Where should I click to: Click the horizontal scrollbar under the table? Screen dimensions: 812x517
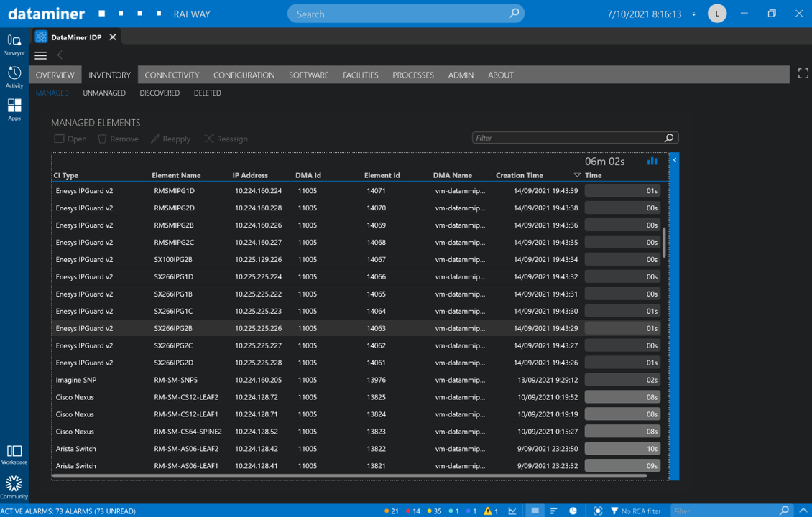tap(349, 475)
